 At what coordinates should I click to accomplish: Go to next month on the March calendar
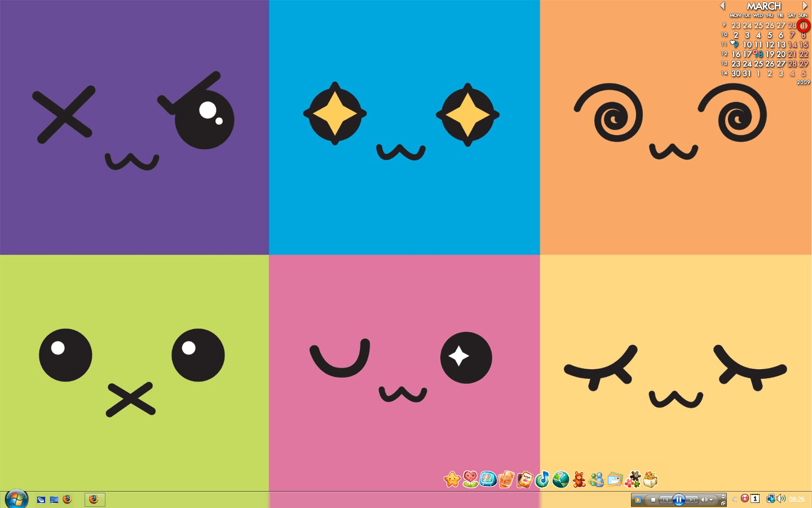(805, 5)
